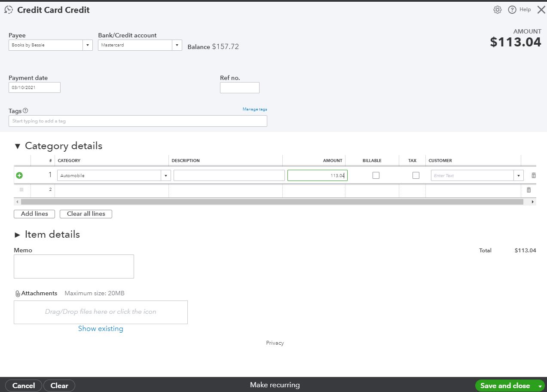Viewport: 547px width, 392px height.
Task: Mark line 1 as Billable
Action: 376,175
